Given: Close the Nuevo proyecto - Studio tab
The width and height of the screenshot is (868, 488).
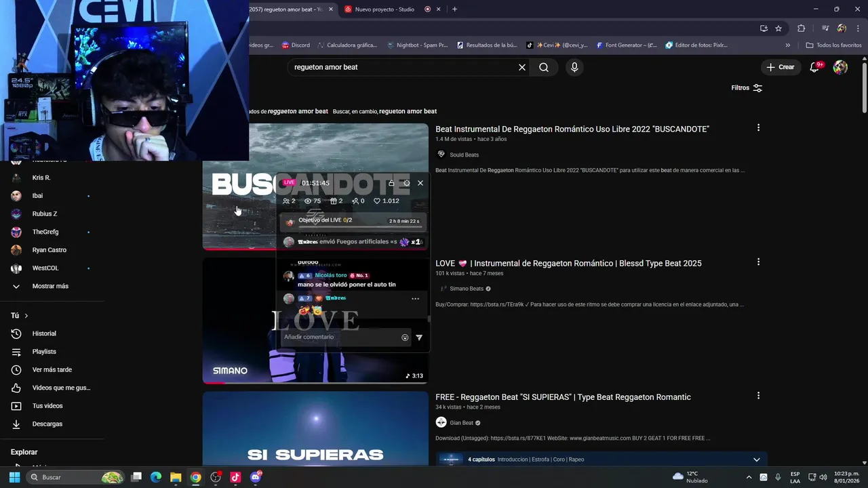Looking at the screenshot, I should pyautogui.click(x=439, y=9).
